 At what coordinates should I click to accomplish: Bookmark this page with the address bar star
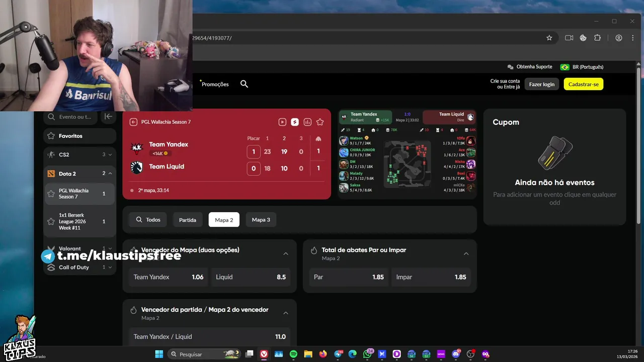(549, 38)
